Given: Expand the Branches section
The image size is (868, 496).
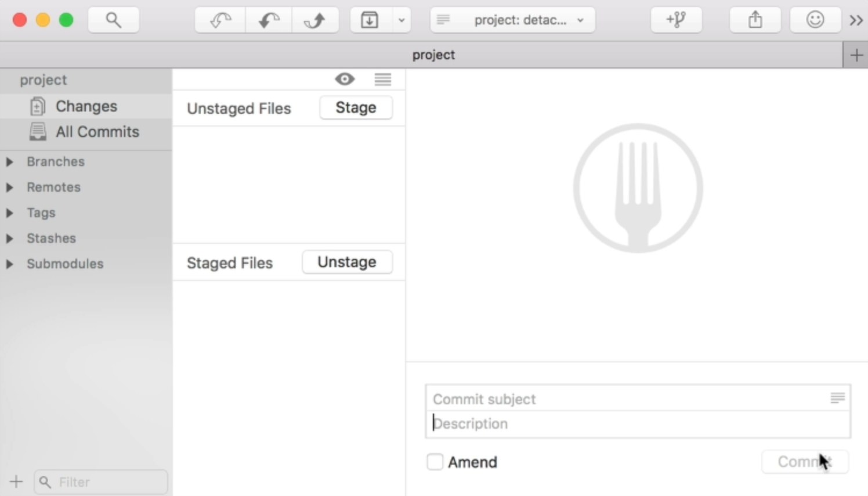Looking at the screenshot, I should coord(10,162).
